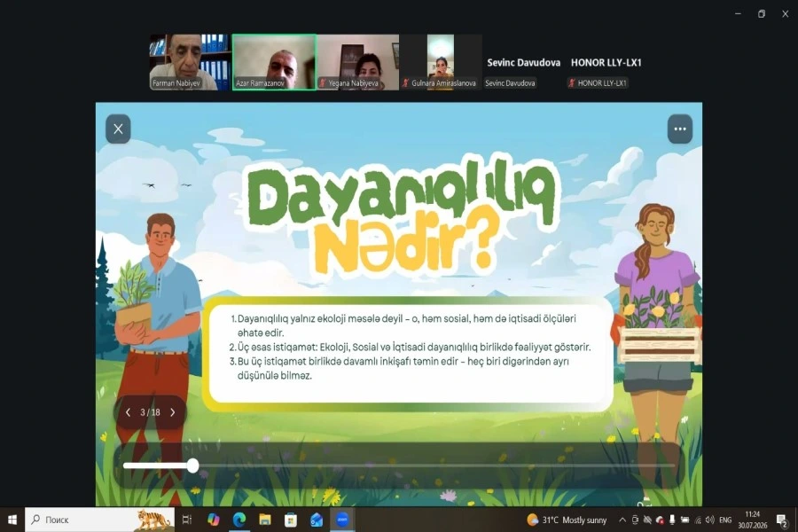Open the three-dots options menu on slide
Image resolution: width=798 pixels, height=532 pixels.
(680, 129)
